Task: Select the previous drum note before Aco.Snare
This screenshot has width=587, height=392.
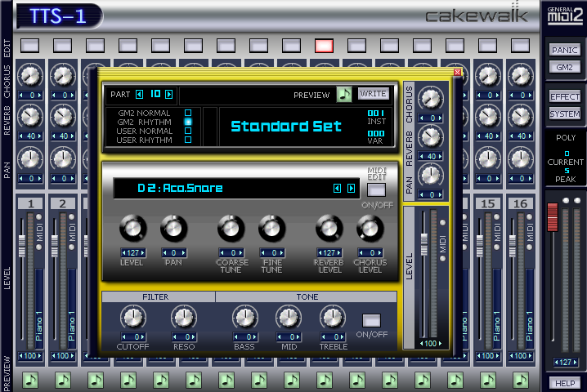Action: tap(337, 188)
